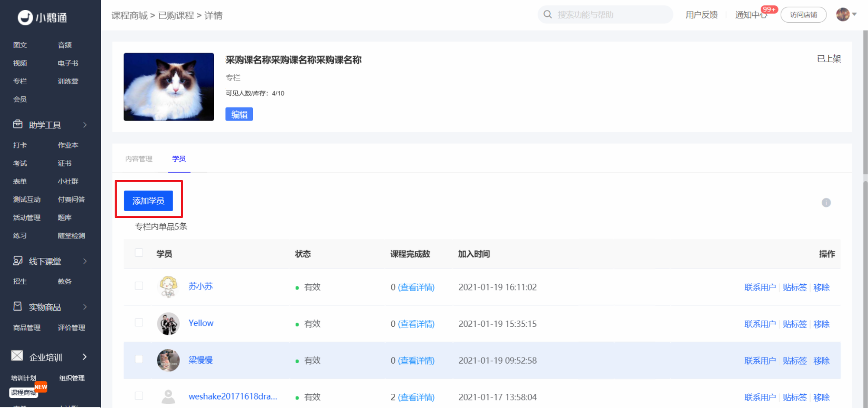Click 移除 for weshake20171618dra

[x=822, y=397]
